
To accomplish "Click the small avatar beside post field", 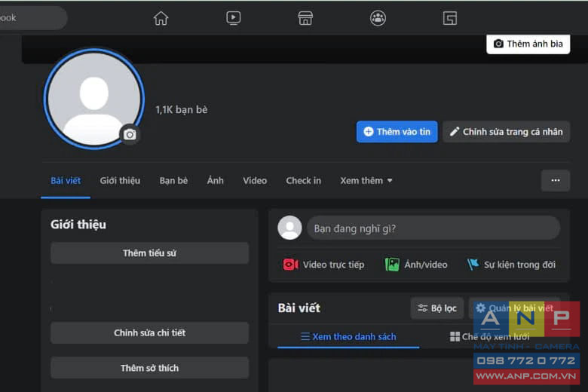I will (289, 228).
